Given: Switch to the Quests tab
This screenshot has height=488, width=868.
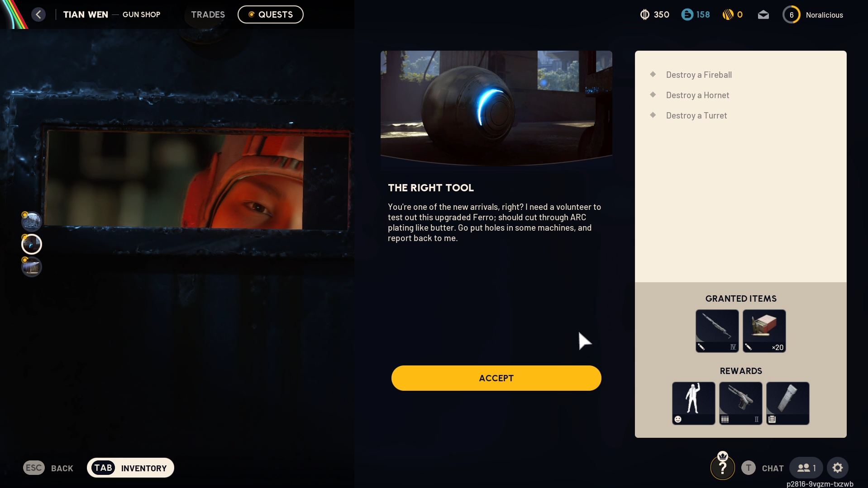Looking at the screenshot, I should click(x=270, y=14).
